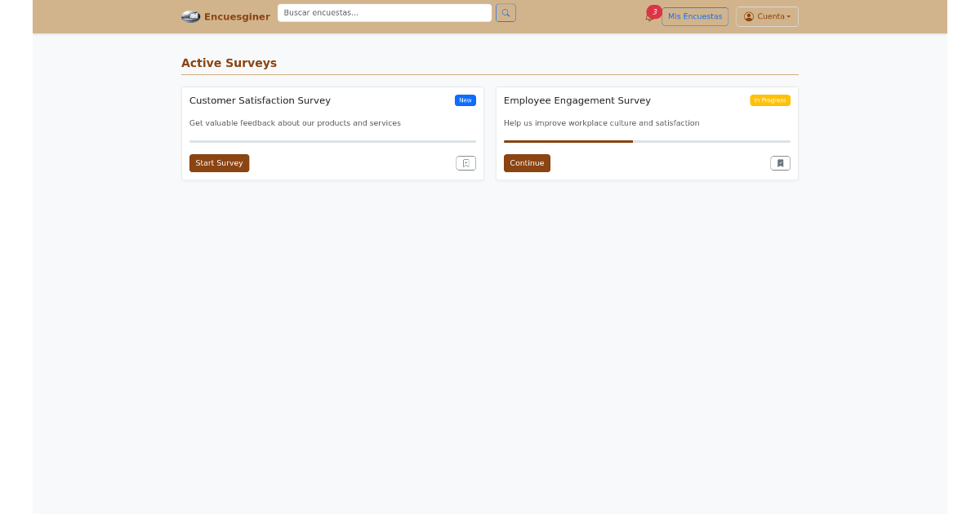Open the Cuenta dropdown menu
The height and width of the screenshot is (514, 980).
tap(767, 16)
